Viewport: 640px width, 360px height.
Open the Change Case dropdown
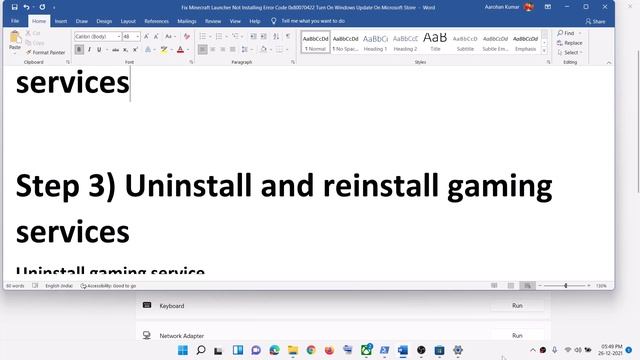170,37
